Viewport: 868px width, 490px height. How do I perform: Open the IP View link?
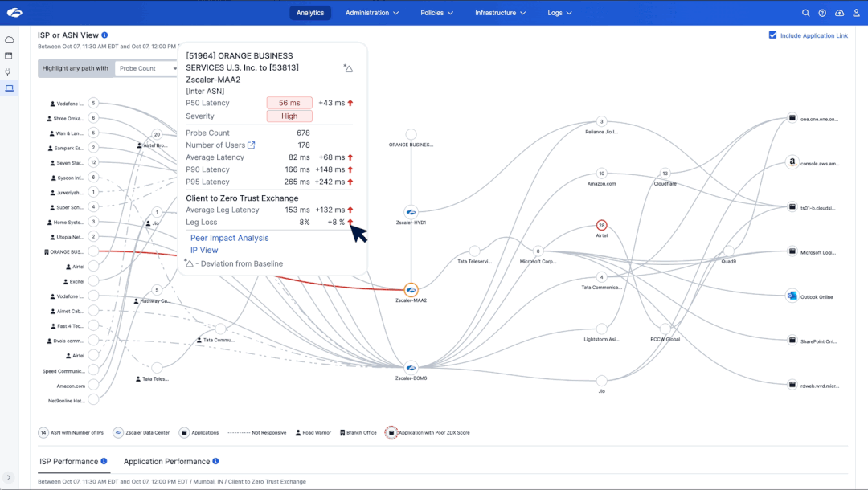(x=204, y=251)
